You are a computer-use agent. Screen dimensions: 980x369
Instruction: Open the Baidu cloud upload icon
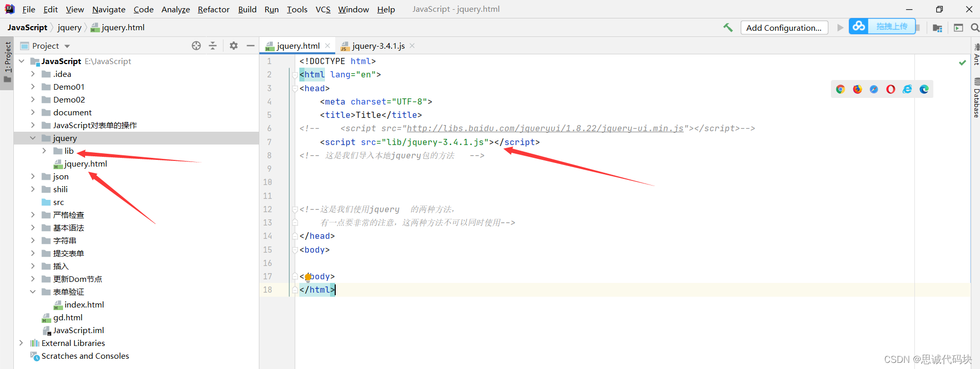click(859, 26)
